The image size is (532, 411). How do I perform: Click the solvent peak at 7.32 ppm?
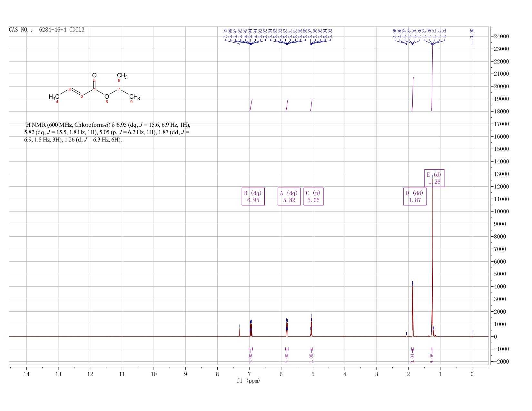(x=239, y=332)
